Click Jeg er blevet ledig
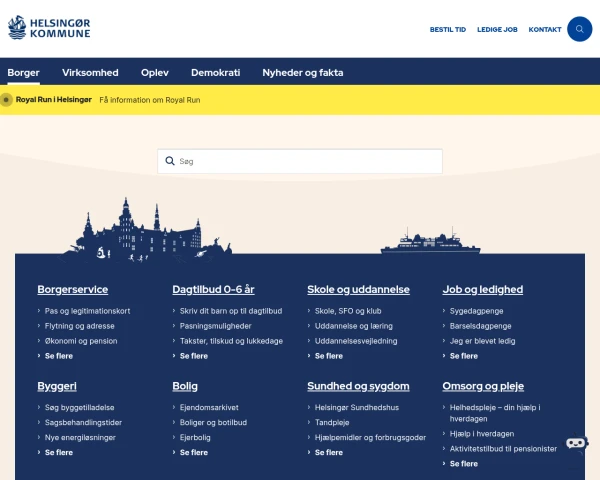Screen dimensions: 600x480 483,341
